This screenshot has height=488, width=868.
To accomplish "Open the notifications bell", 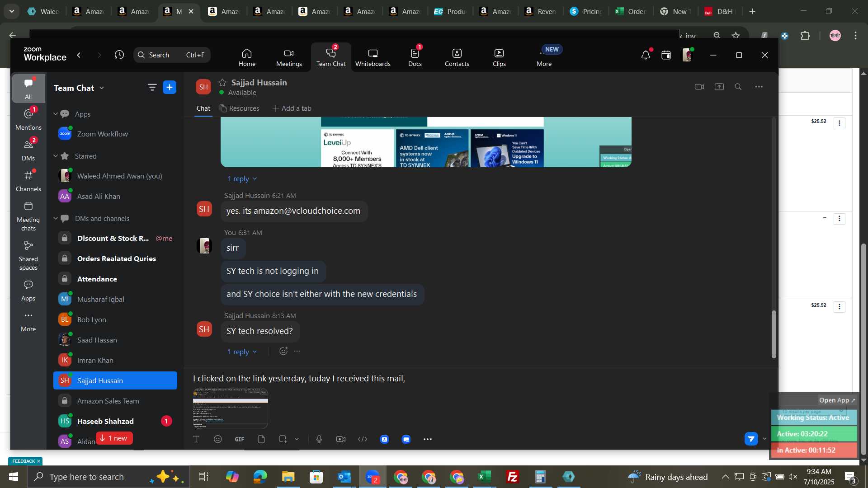I will coord(646,55).
